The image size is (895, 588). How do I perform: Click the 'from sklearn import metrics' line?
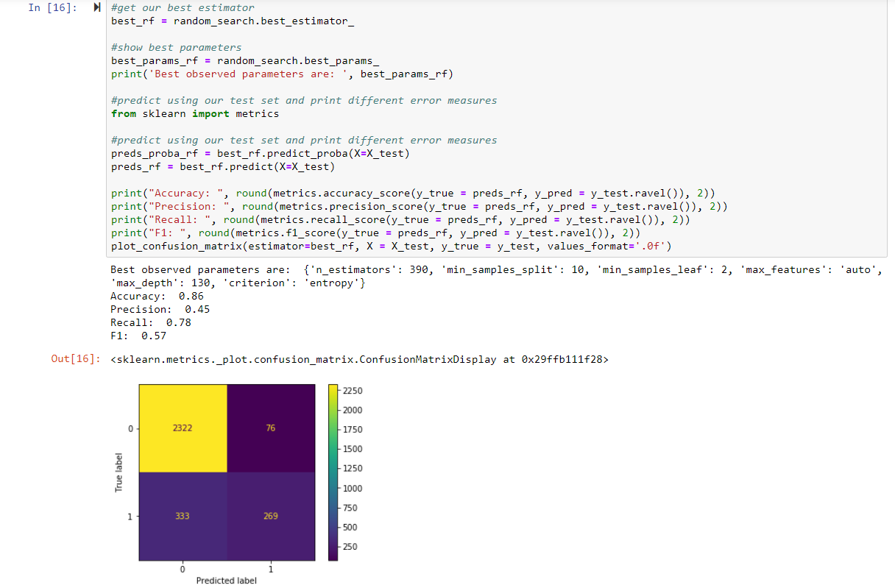point(195,113)
